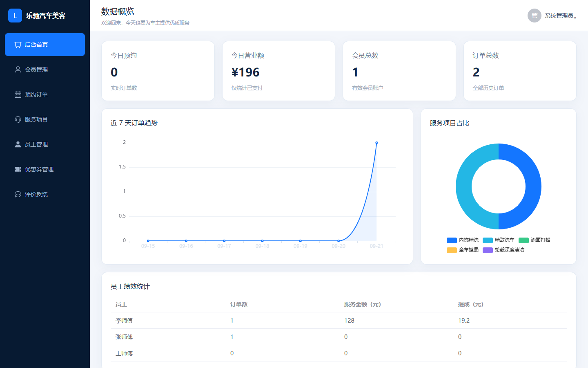The image size is (588, 368).
Task: Toggle 全车镀晶 legend entry
Action: (463, 250)
